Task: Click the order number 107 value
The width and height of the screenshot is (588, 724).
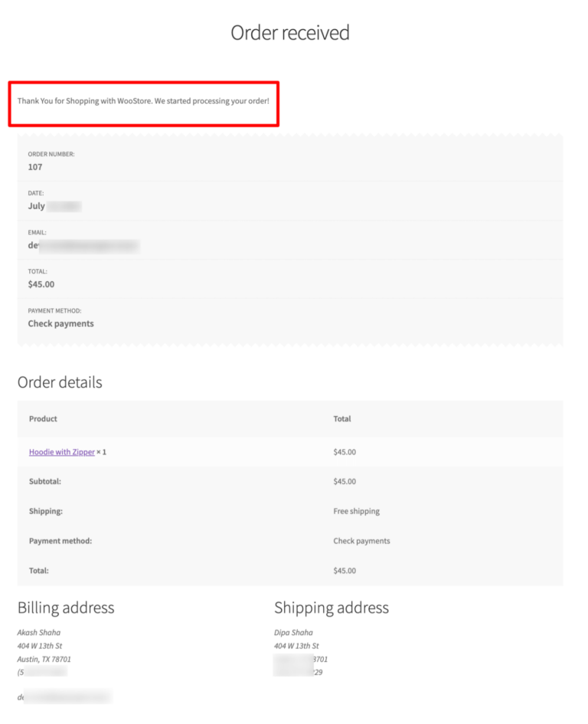Action: (35, 166)
